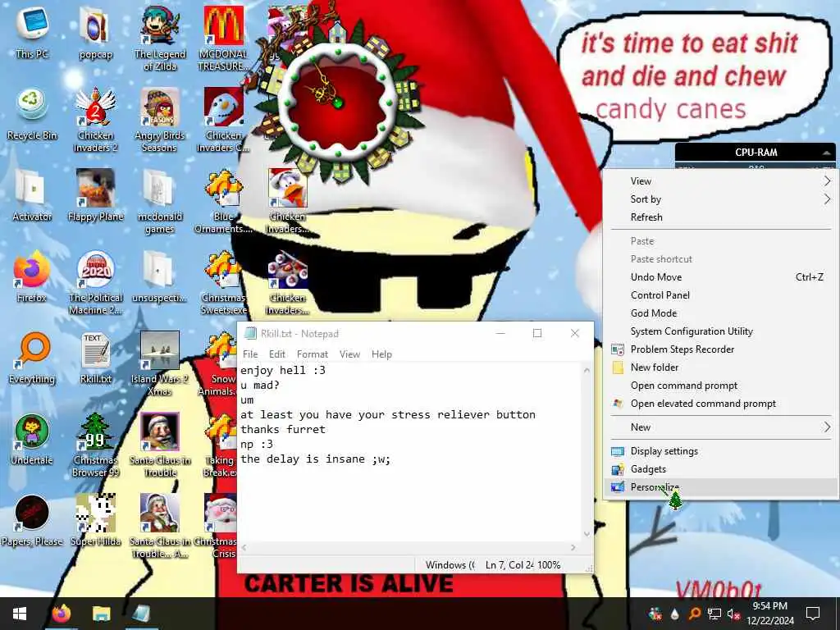Choose Open elevated command prompt
840x630 pixels.
coord(720,404)
